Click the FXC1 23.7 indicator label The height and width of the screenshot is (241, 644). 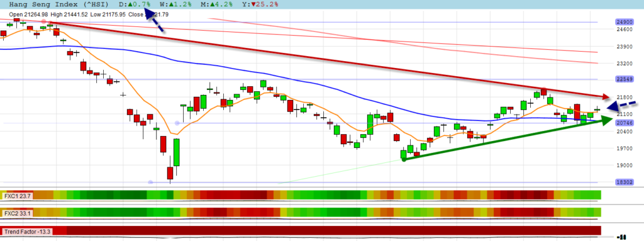18,196
